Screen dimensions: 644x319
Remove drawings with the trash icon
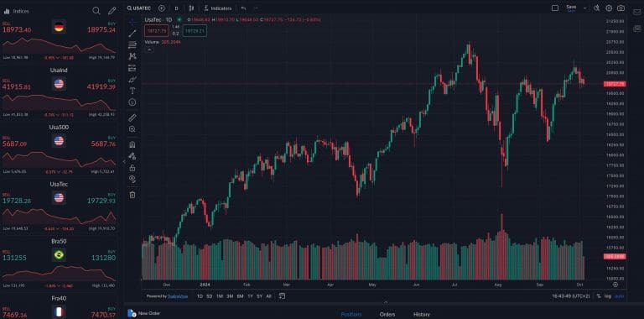pos(132,195)
